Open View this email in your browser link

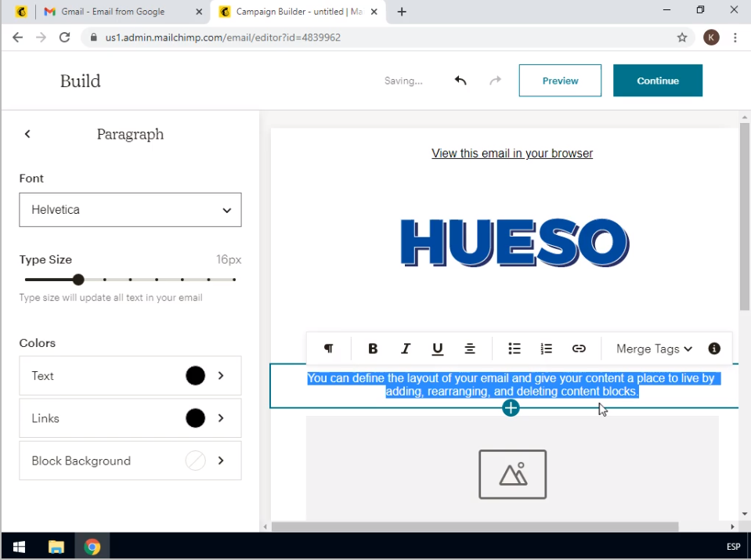click(x=512, y=154)
